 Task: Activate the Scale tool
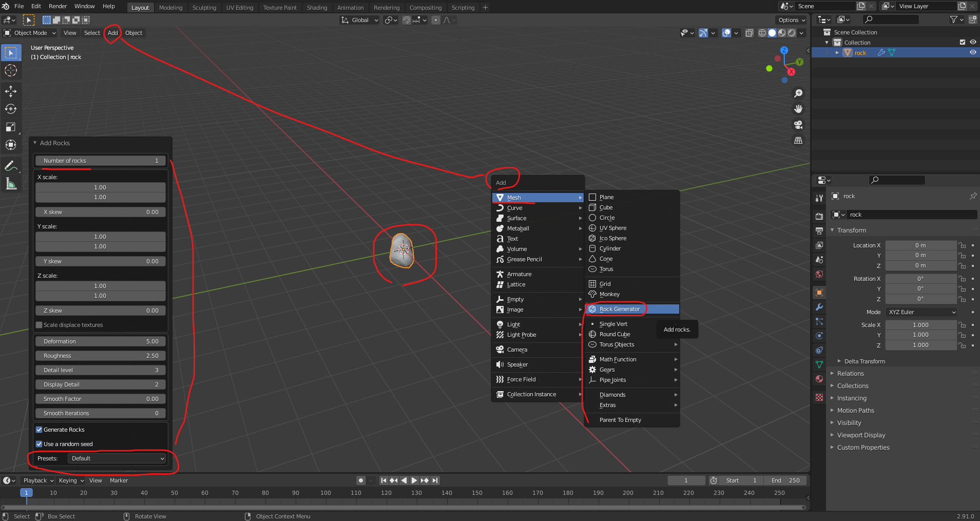pos(11,127)
